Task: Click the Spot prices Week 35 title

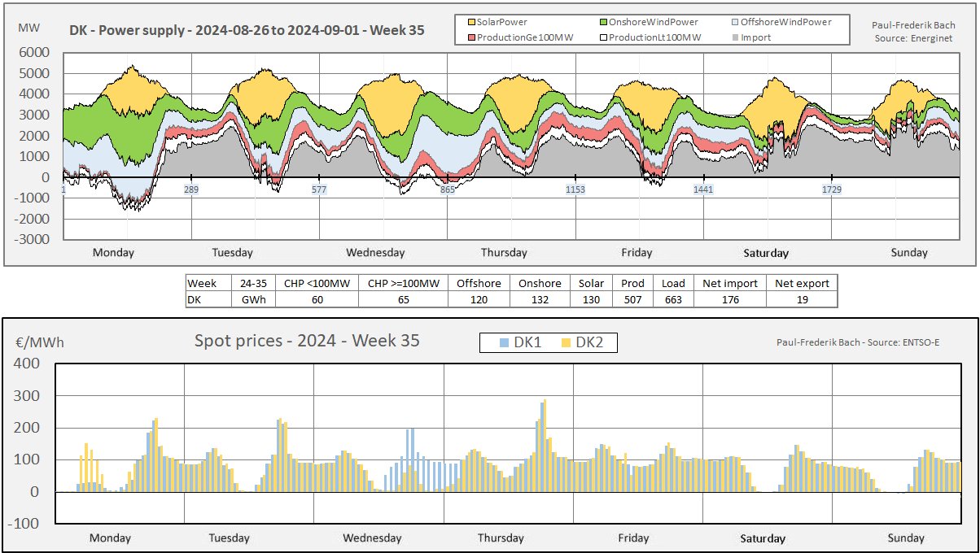Action: click(x=307, y=341)
